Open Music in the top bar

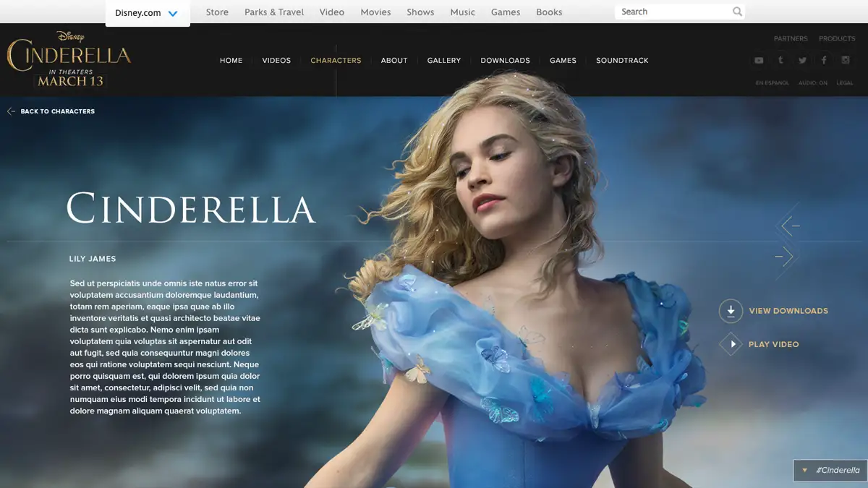463,12
